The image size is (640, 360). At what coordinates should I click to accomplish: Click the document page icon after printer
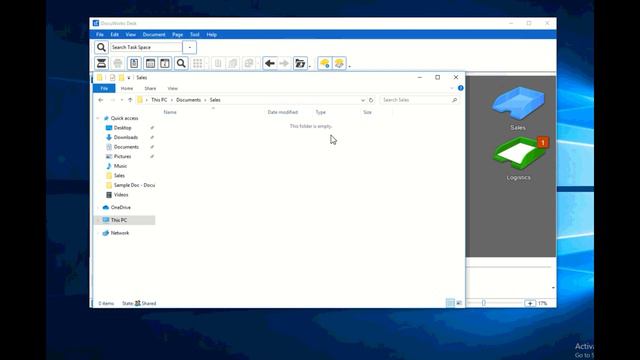134,63
